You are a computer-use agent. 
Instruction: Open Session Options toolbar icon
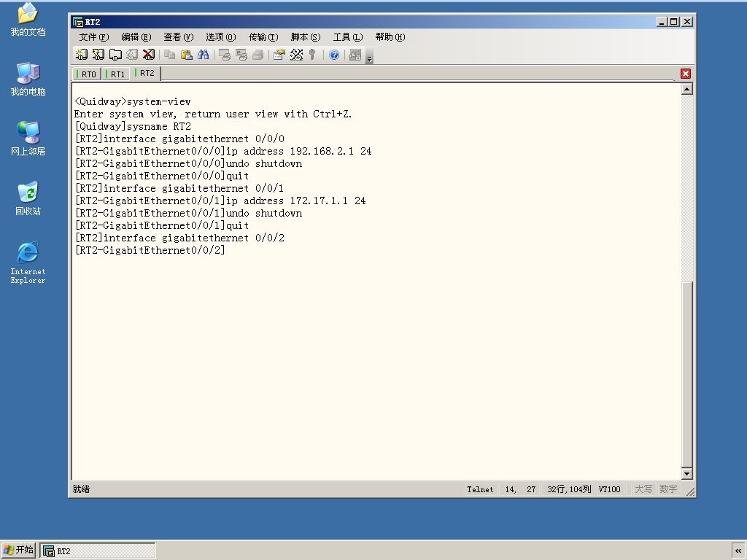click(279, 55)
